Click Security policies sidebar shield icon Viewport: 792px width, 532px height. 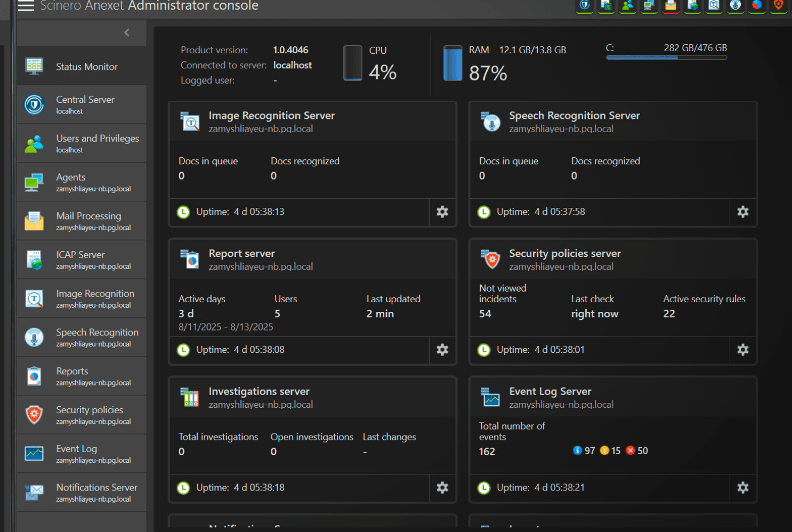point(34,415)
